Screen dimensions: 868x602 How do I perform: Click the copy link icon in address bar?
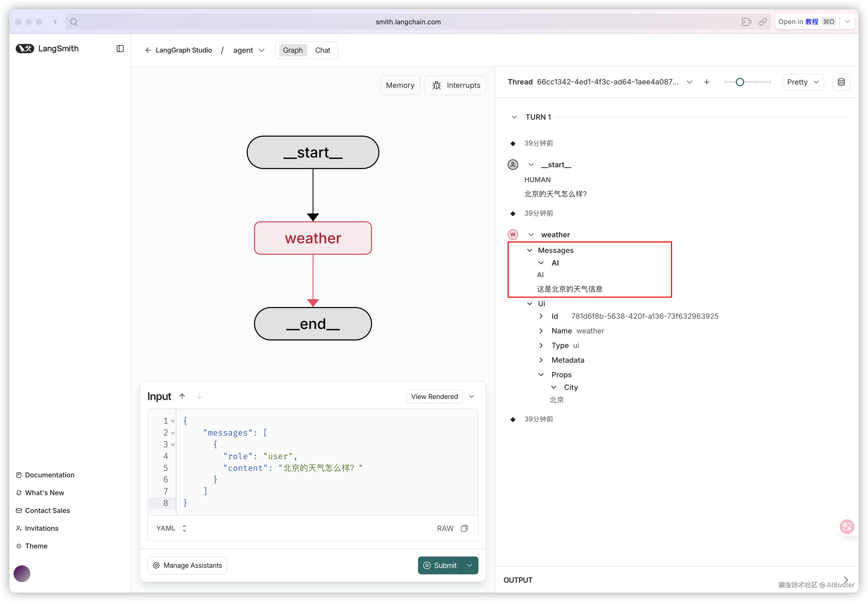pos(763,22)
